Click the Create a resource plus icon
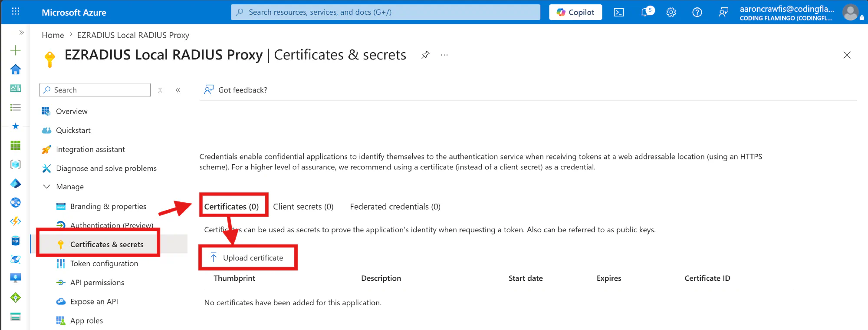 [x=16, y=50]
